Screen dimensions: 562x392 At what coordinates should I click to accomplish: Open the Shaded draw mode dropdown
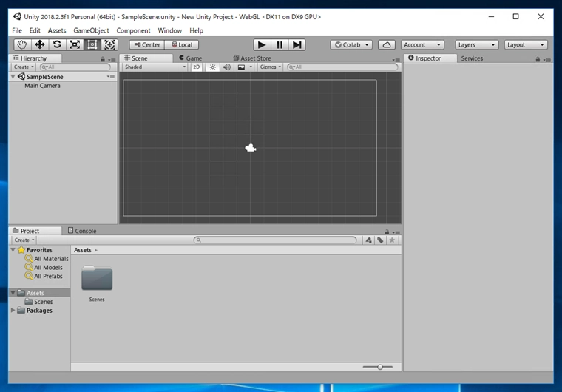(155, 67)
